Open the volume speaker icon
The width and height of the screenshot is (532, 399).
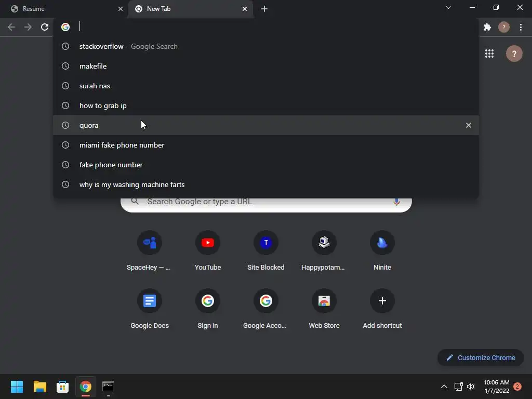click(x=471, y=387)
